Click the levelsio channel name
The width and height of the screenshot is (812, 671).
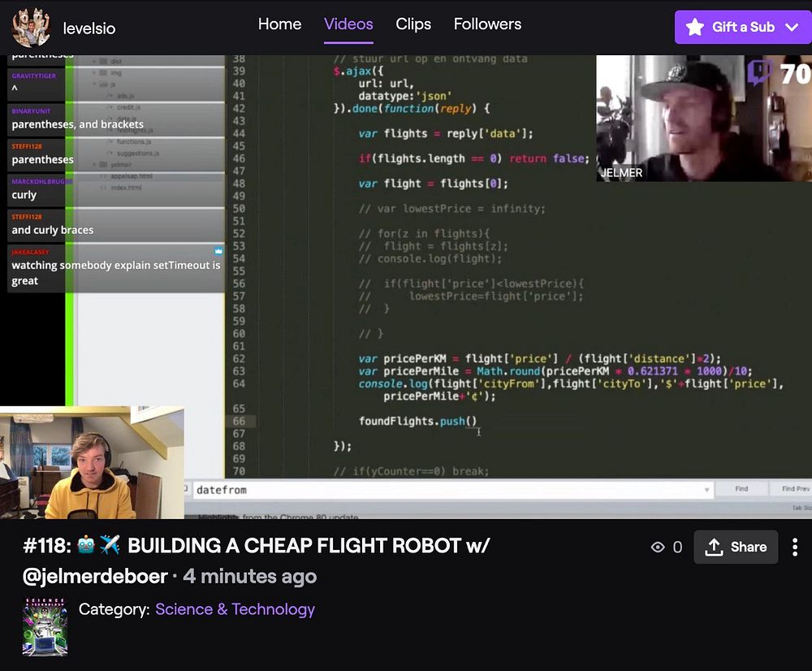[x=89, y=28]
